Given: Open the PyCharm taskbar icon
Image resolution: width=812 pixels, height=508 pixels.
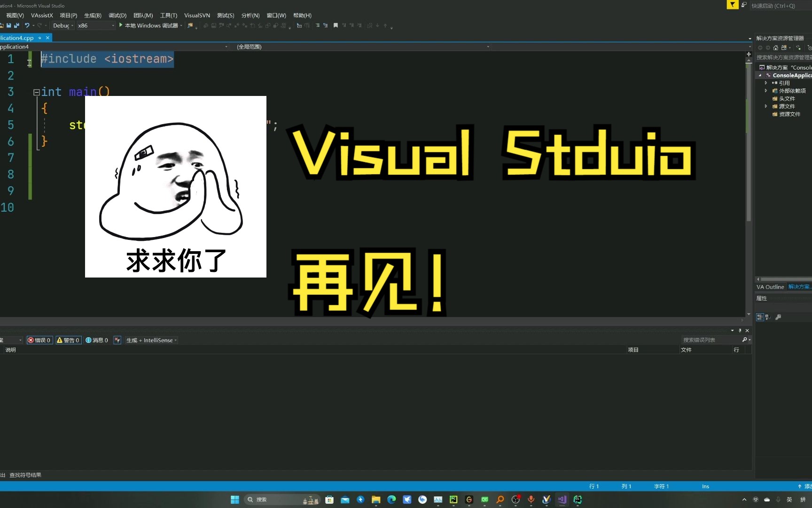Looking at the screenshot, I should coord(453,500).
